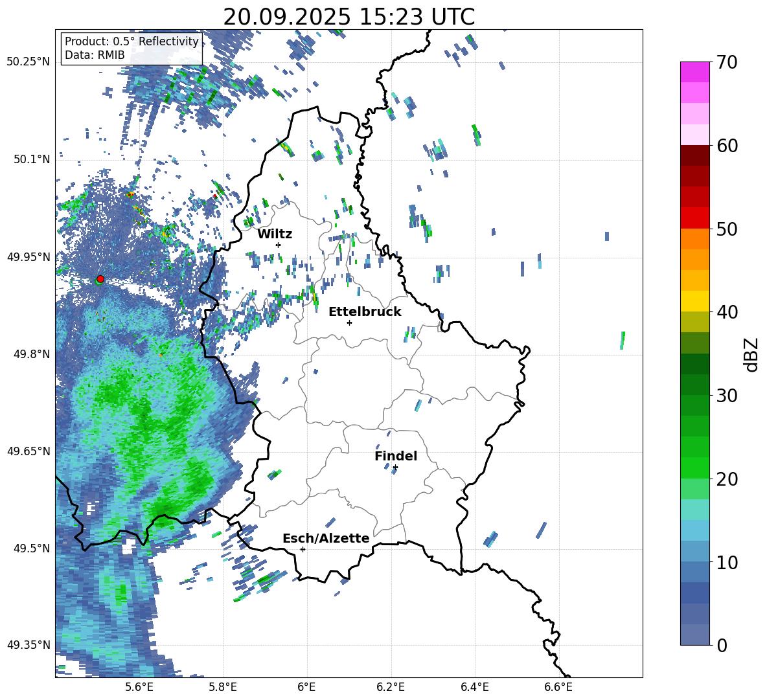Click the longitude label '6.2°E'

click(x=391, y=687)
